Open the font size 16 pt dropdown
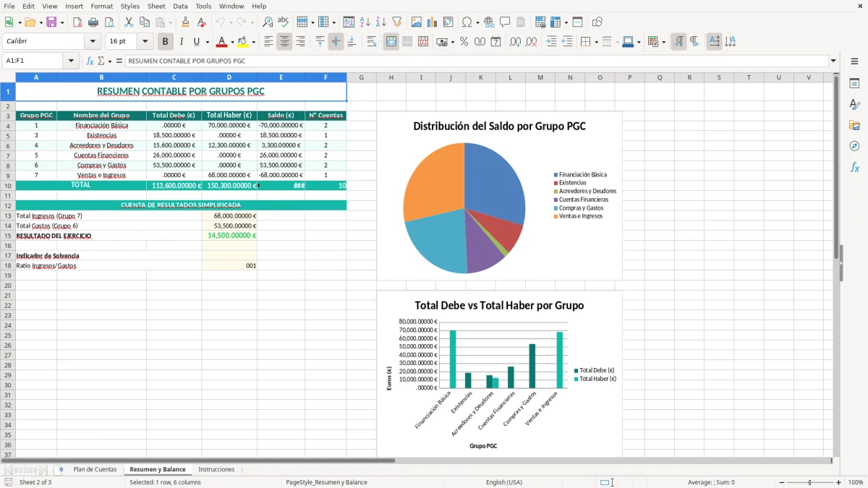The image size is (868, 488). coord(145,41)
